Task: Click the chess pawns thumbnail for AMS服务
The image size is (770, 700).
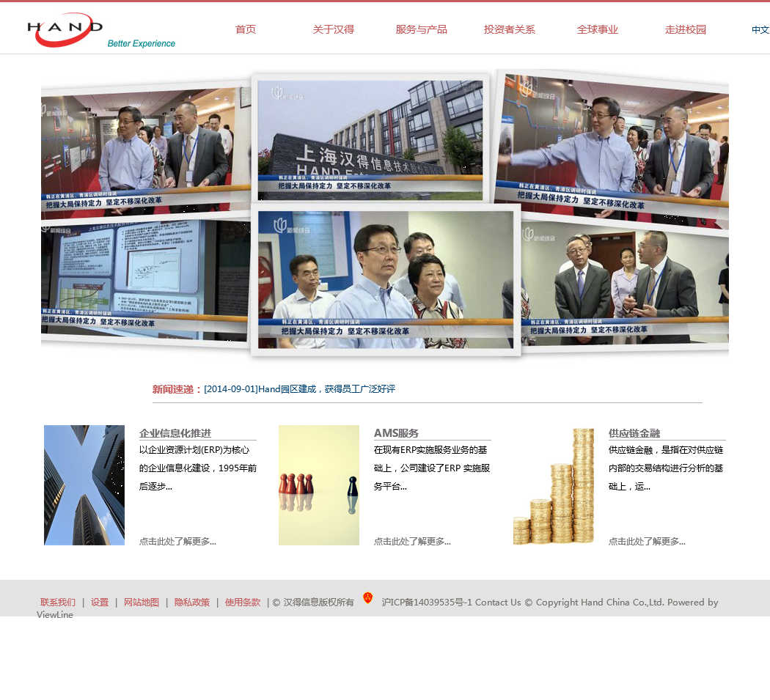Action: coord(319,485)
